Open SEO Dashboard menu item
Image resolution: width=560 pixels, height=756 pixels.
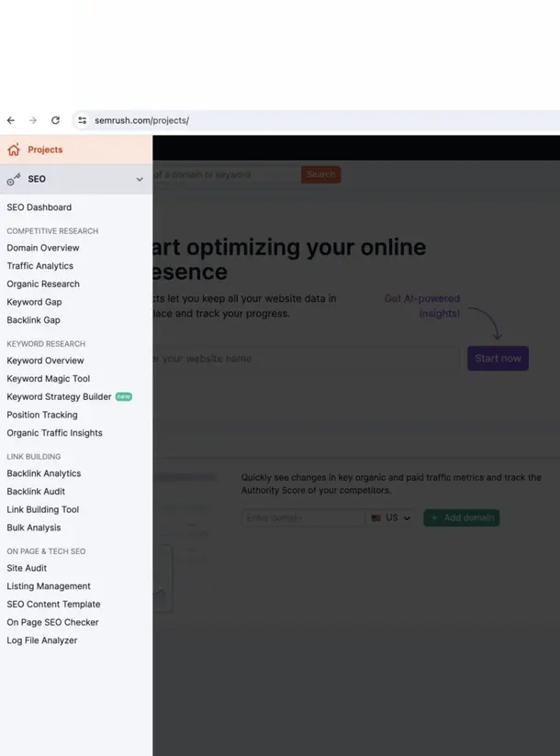pyautogui.click(x=39, y=207)
